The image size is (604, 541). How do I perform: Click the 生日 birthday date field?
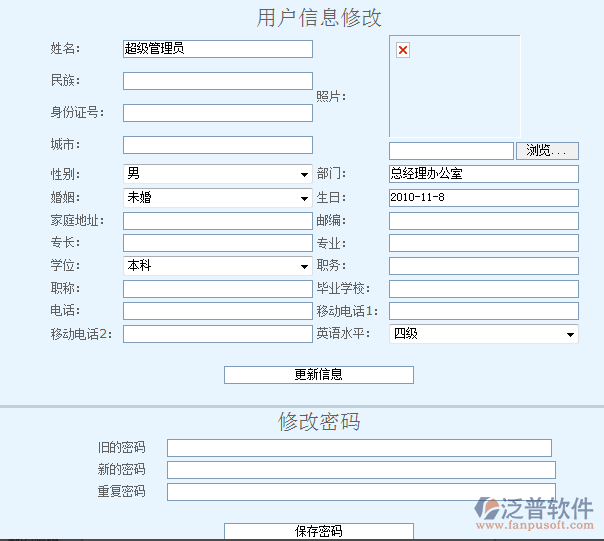point(483,197)
